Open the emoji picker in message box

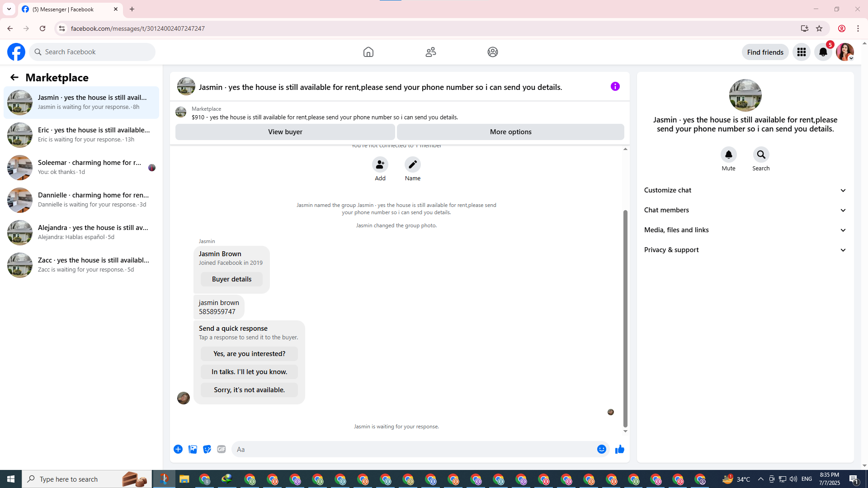(601, 449)
